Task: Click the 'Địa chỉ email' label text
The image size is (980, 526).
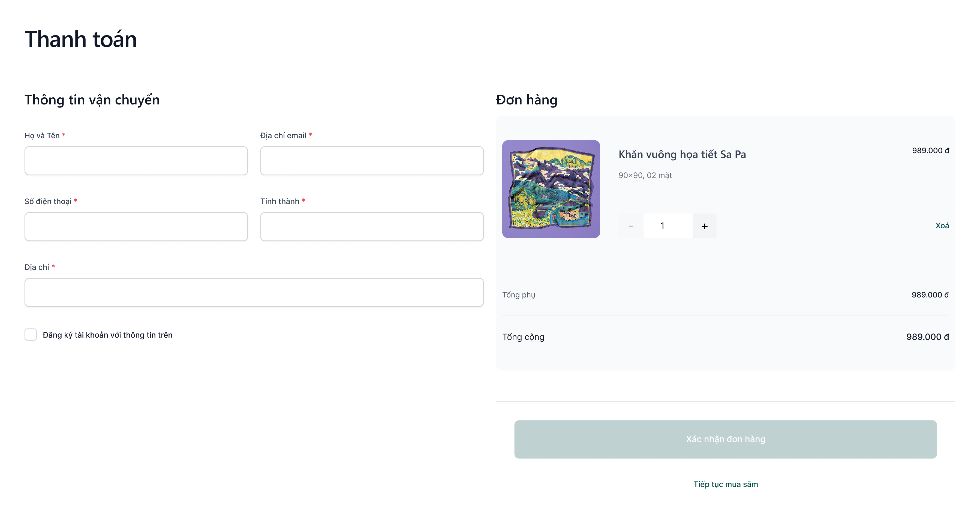Action: [x=283, y=136]
